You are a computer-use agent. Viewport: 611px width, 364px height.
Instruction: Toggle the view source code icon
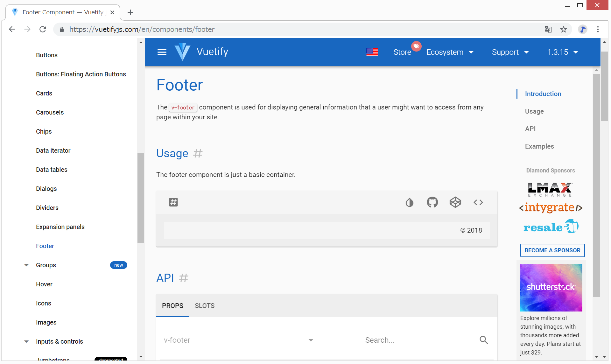[x=478, y=202]
